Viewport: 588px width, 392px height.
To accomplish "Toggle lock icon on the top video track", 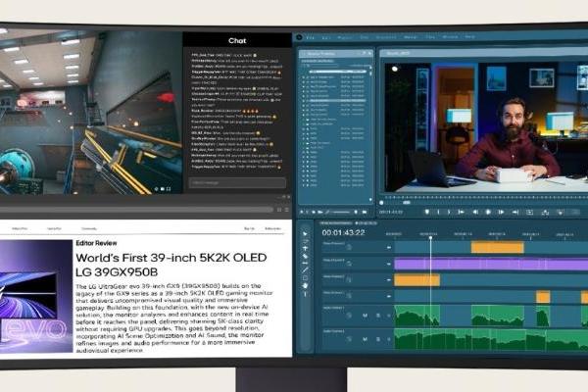I will tap(349, 247).
